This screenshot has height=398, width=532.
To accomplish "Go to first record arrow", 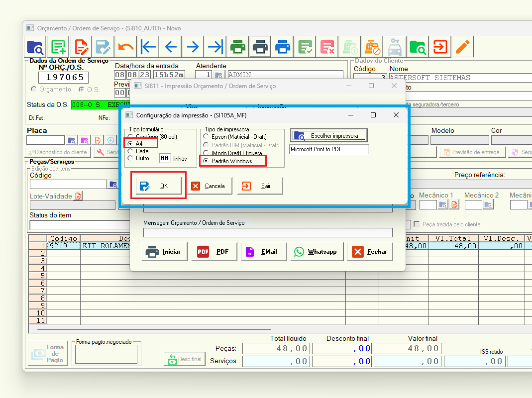I will [x=148, y=47].
